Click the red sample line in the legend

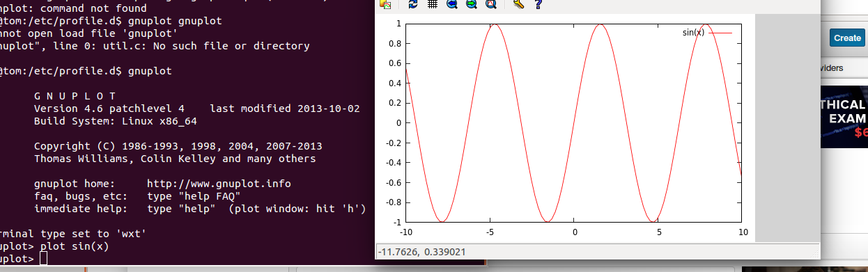720,33
